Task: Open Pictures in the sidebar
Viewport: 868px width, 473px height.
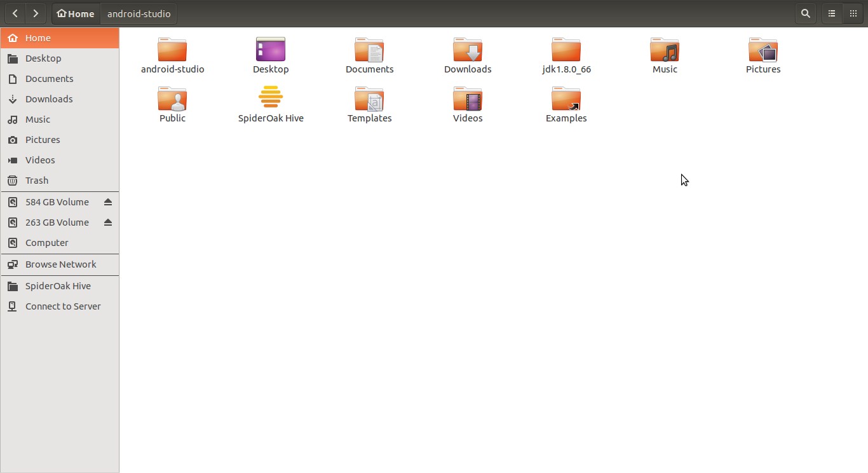Action: point(60,140)
